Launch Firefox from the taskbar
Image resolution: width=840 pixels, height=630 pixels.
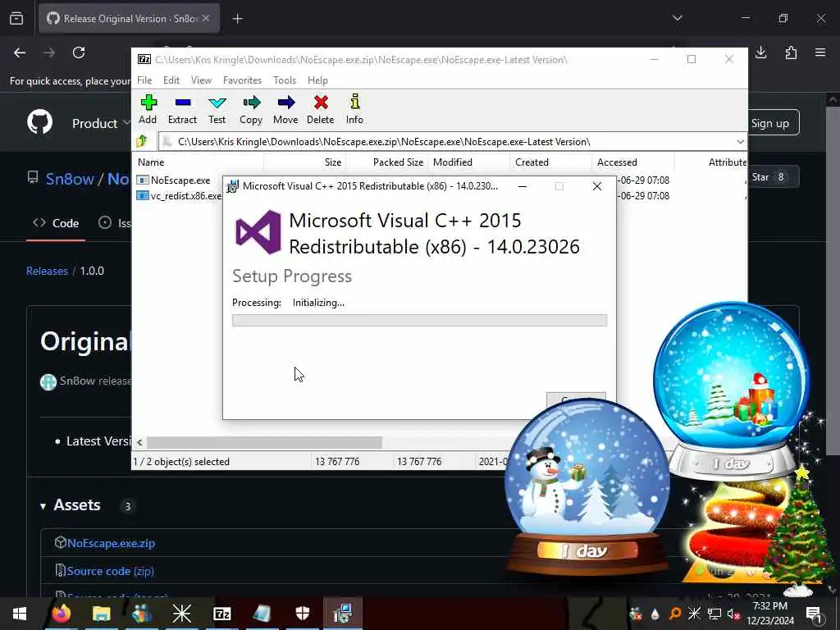61,614
